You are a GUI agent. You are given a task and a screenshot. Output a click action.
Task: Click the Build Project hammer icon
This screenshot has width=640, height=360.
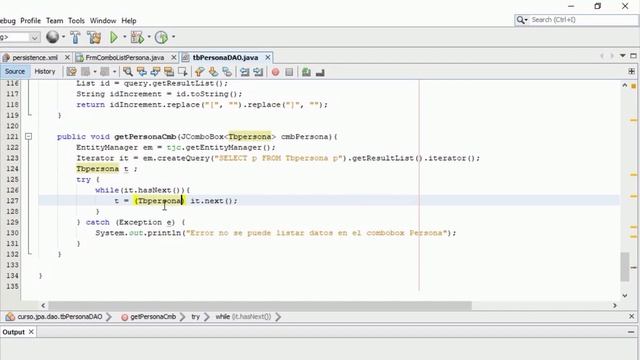(x=76, y=37)
